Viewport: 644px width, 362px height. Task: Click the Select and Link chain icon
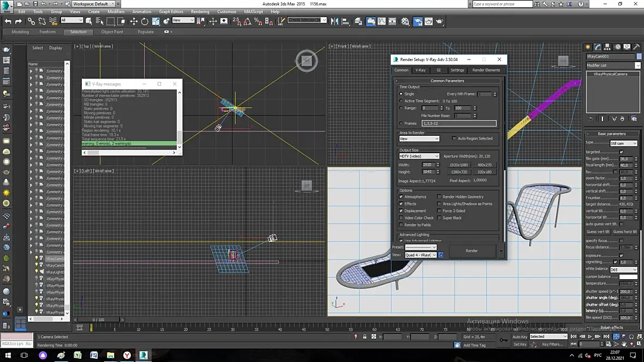tap(31, 21)
